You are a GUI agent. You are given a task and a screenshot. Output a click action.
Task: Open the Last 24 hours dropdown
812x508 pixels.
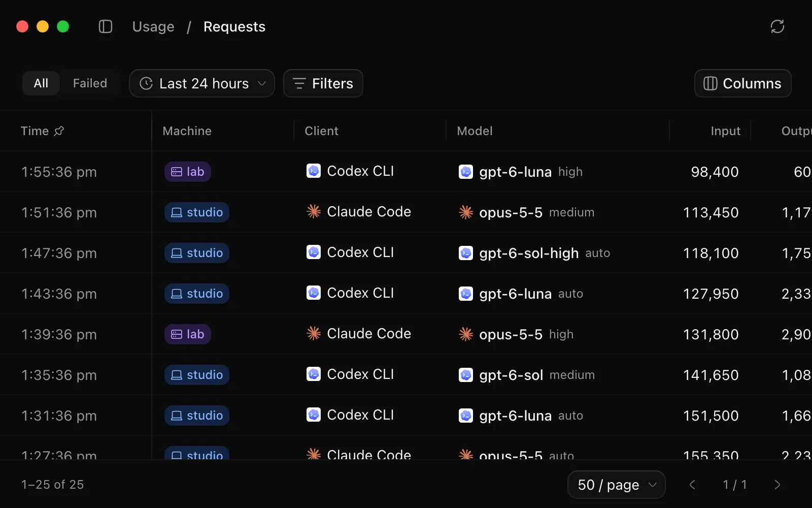tap(202, 83)
